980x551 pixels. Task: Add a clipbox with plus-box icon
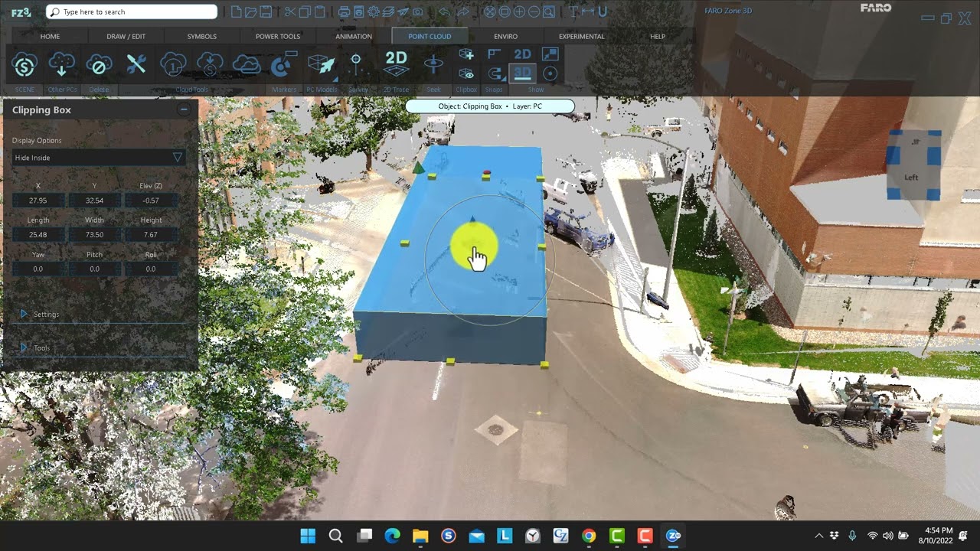(x=466, y=54)
